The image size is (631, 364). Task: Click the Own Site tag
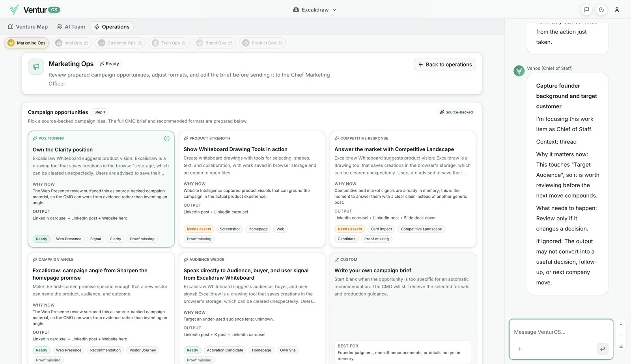288,350
